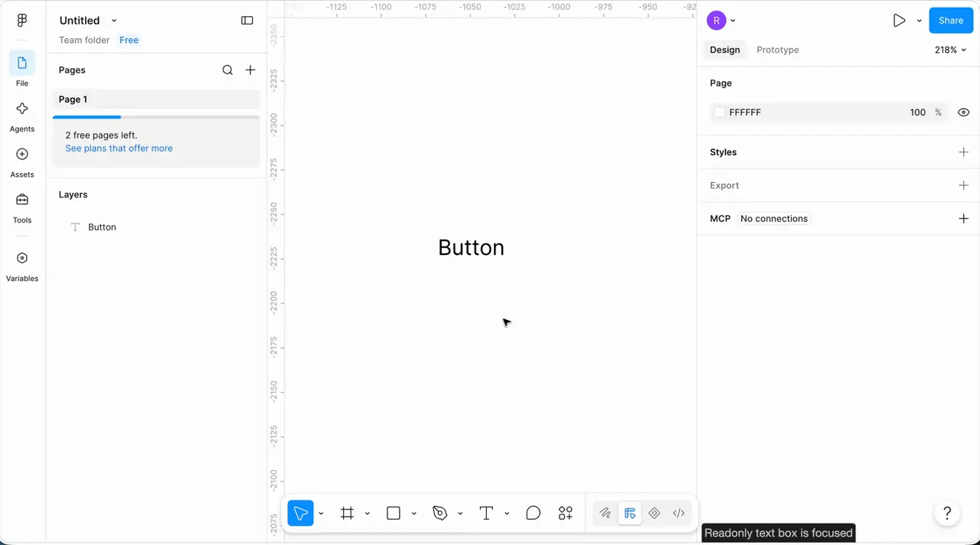Select the Text tool

[x=486, y=513]
